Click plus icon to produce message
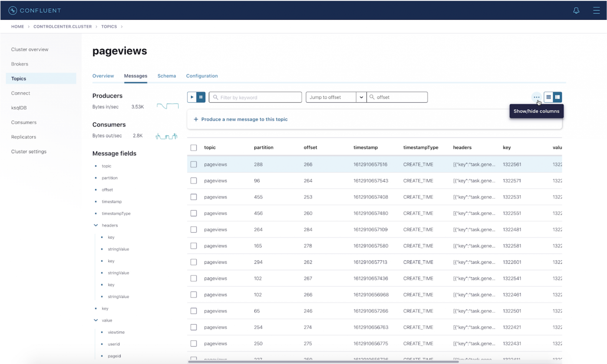Screen dimensions: 607x364 click(196, 119)
